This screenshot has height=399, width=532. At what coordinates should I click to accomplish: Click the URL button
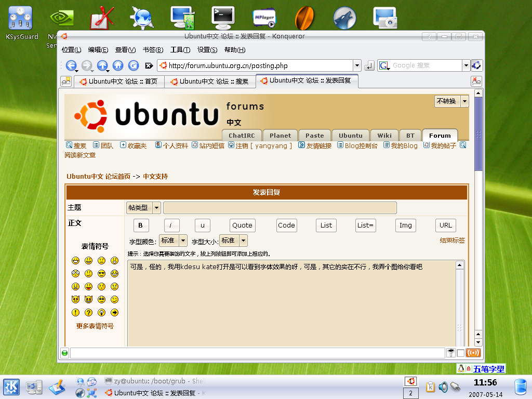click(445, 225)
